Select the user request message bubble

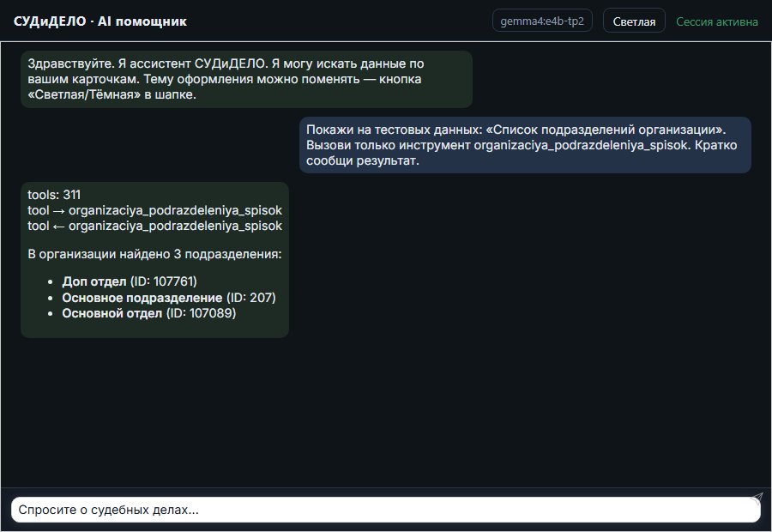pyautogui.click(x=525, y=145)
